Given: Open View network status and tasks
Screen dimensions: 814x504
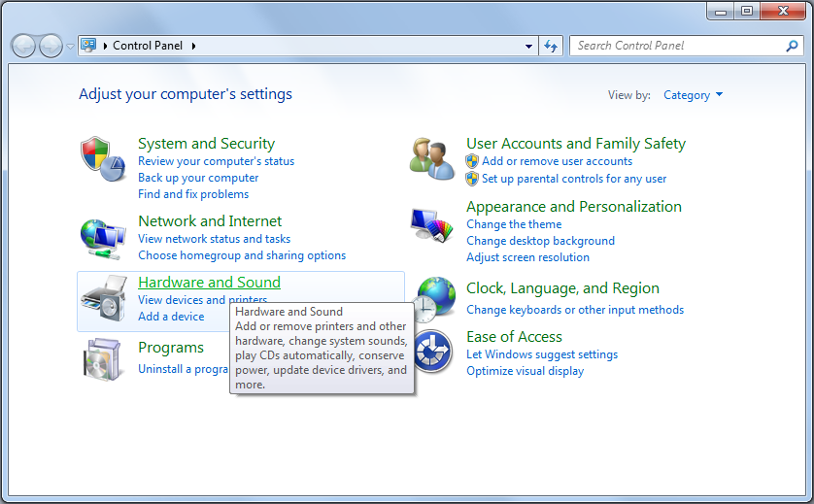Looking at the screenshot, I should click(214, 239).
